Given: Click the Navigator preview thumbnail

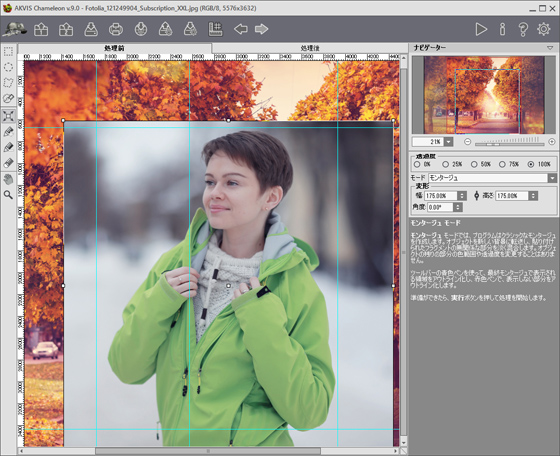Looking at the screenshot, I should [x=484, y=95].
